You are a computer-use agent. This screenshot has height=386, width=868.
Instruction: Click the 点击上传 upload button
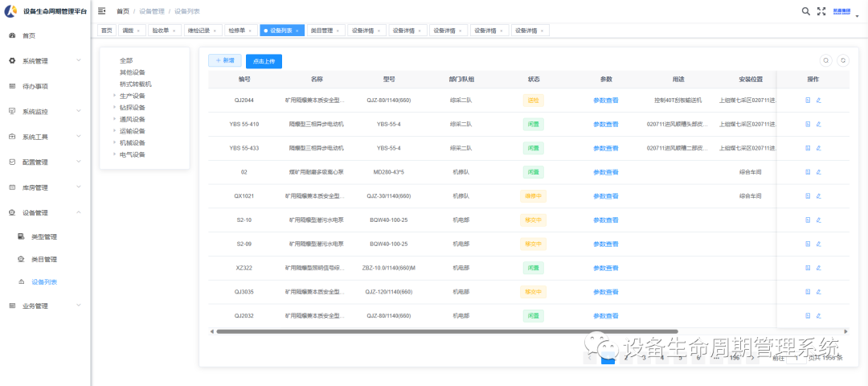coord(264,61)
